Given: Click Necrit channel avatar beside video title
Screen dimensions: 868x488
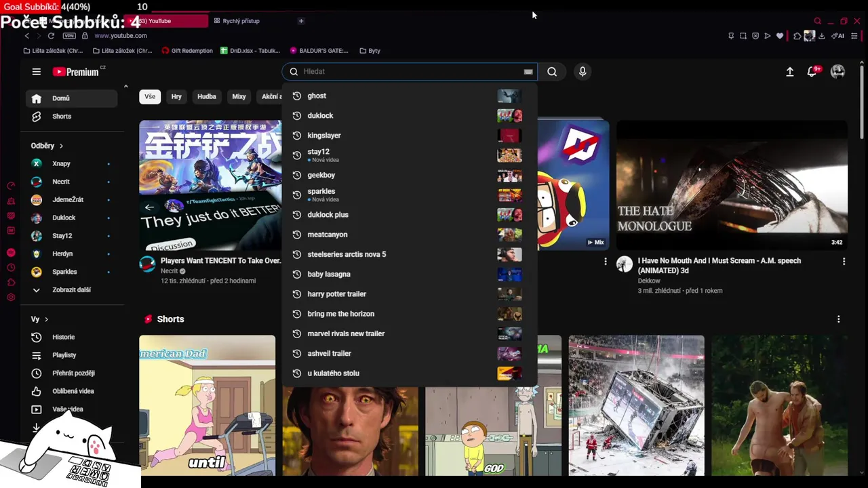Looking at the screenshot, I should (x=147, y=264).
